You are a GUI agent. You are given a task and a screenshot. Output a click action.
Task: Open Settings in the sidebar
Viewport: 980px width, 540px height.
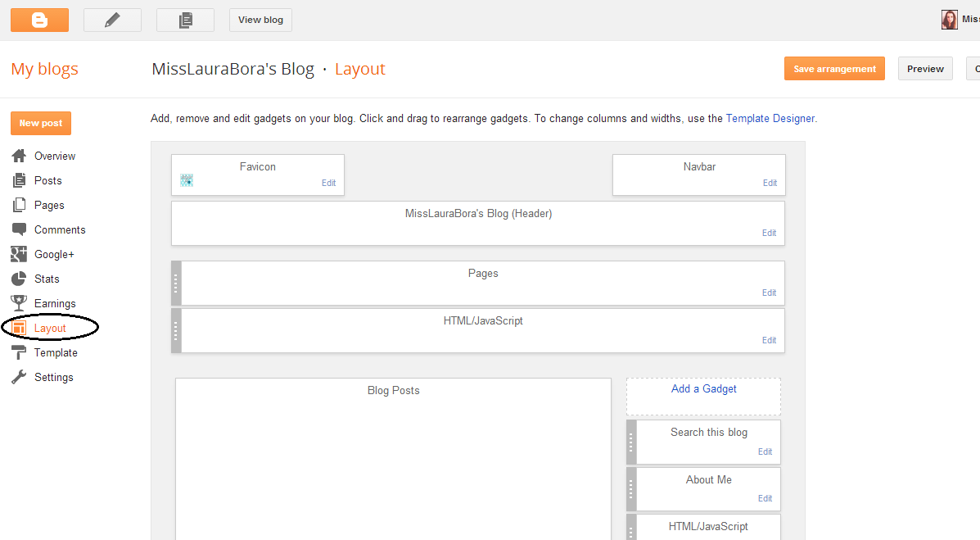54,377
